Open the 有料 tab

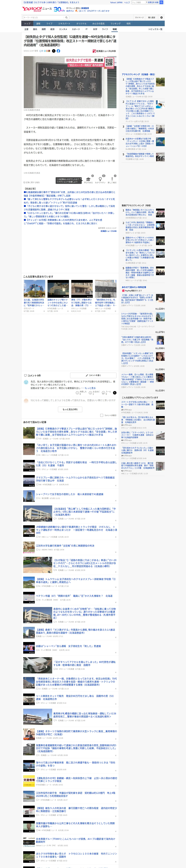coord(128,24)
